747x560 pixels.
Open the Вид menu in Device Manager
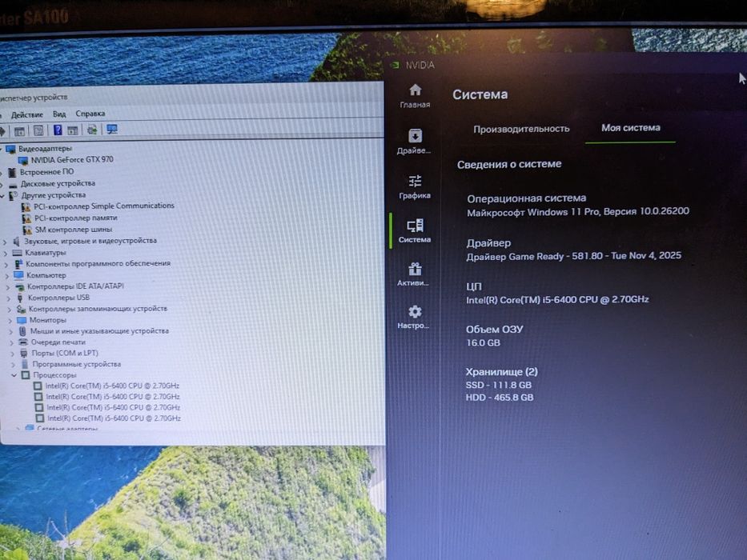[x=59, y=114]
